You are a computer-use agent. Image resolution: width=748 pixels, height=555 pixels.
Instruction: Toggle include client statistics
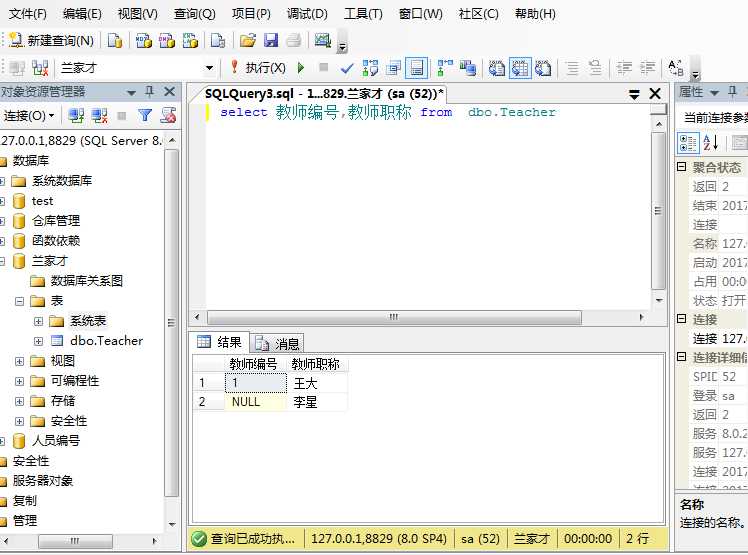pyautogui.click(x=468, y=68)
